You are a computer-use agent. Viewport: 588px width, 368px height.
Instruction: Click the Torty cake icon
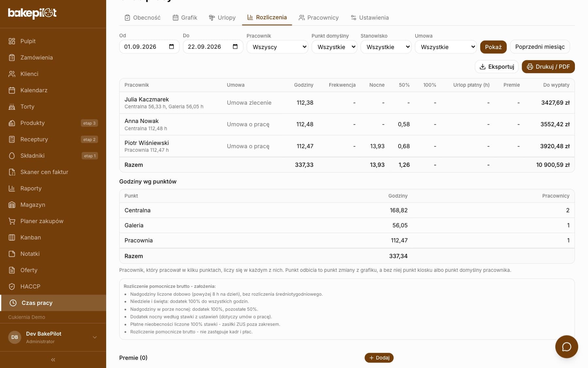(12, 107)
